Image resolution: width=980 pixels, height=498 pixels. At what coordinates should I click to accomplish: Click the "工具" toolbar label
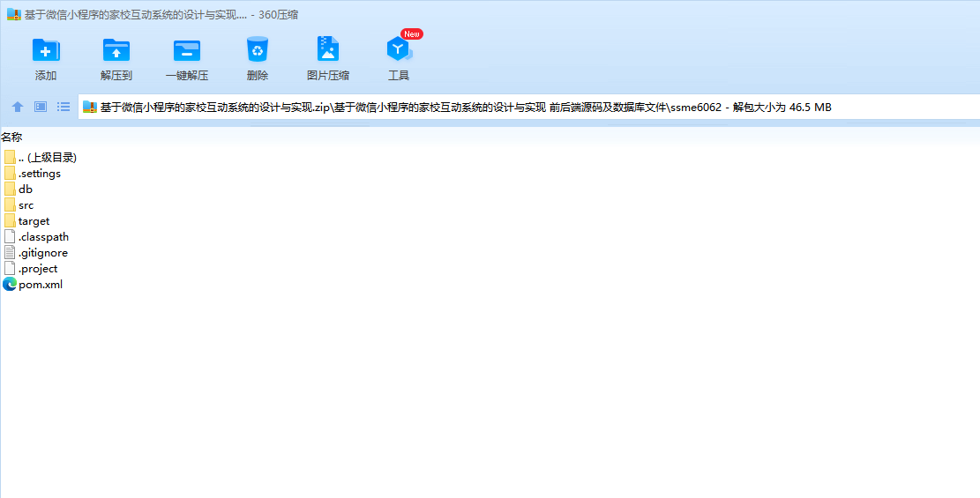(399, 76)
